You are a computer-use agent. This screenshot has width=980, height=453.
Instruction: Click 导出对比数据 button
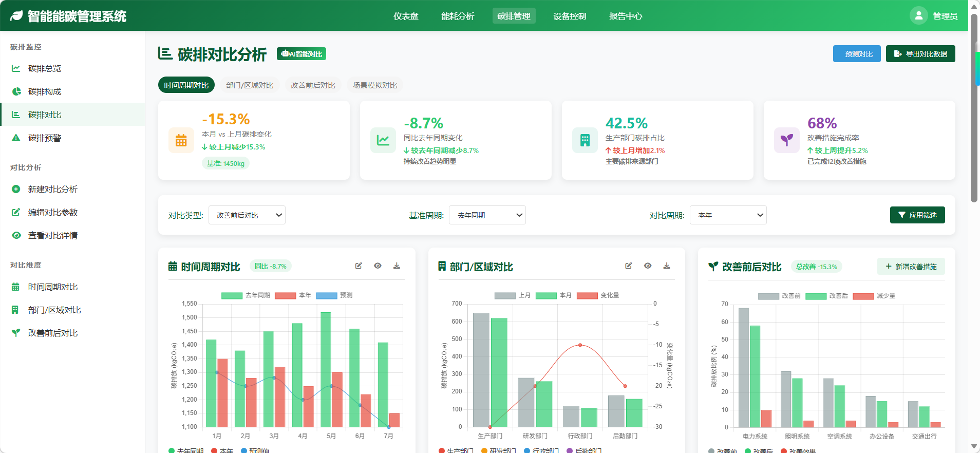point(920,54)
